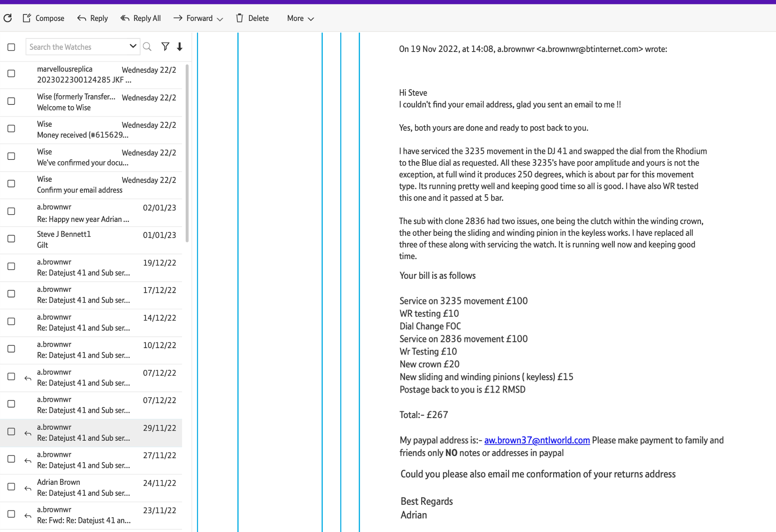Click replied arrow icon on 23/11/22 message
Viewport: 776px width, 532px height.
pyautogui.click(x=28, y=516)
